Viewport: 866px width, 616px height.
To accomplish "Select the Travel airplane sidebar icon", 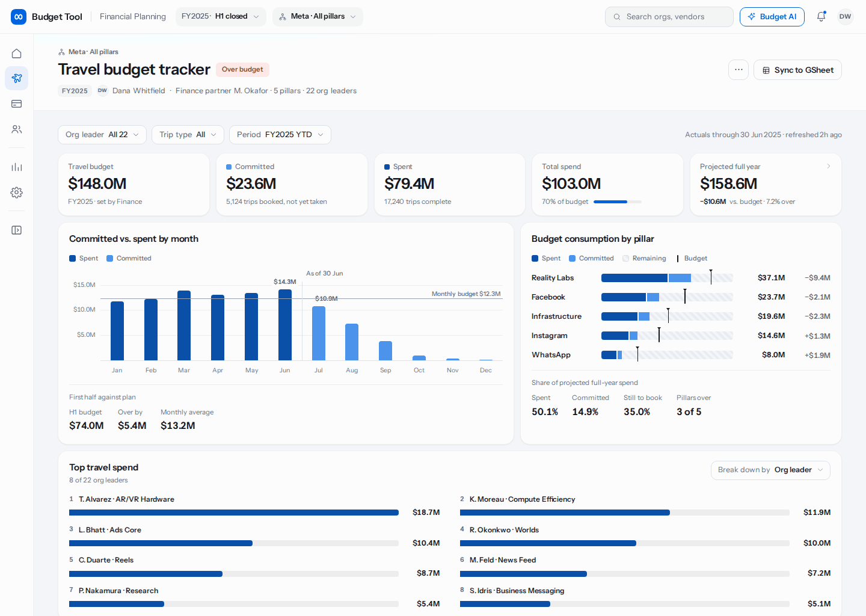I will 17,78.
